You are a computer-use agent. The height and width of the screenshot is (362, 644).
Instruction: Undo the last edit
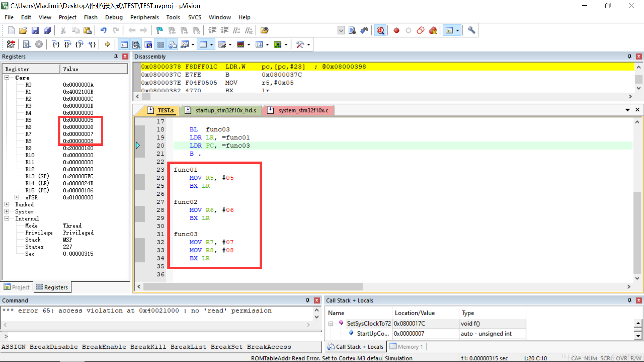point(103,31)
